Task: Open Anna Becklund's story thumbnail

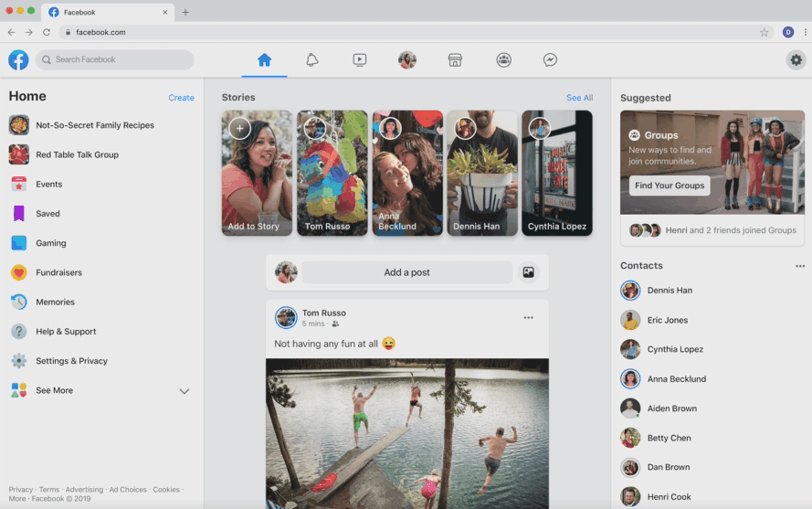Action: click(x=407, y=174)
